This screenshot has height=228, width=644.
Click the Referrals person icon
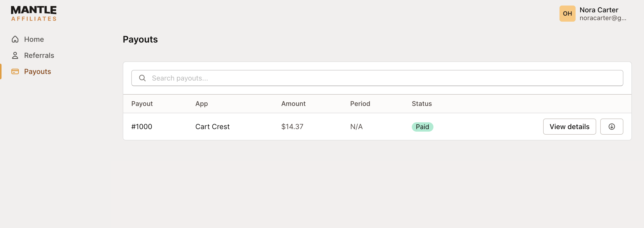click(x=15, y=55)
